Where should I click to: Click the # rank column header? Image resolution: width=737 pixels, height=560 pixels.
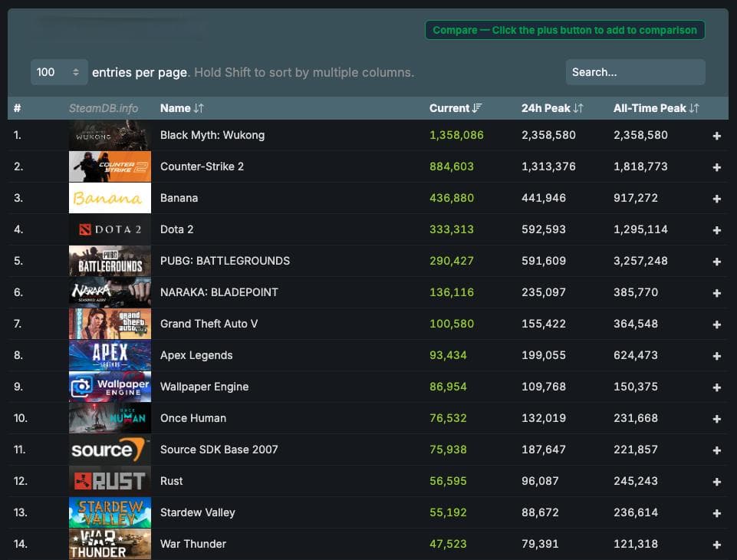point(18,108)
